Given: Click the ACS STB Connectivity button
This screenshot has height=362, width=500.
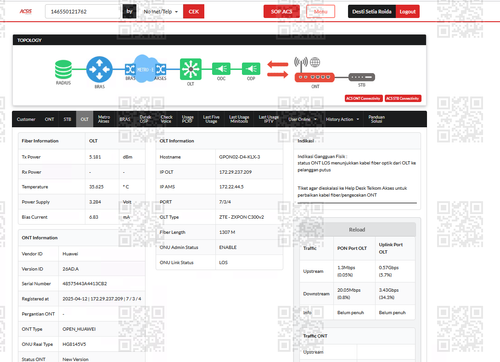Looking at the screenshot, I should (403, 98).
